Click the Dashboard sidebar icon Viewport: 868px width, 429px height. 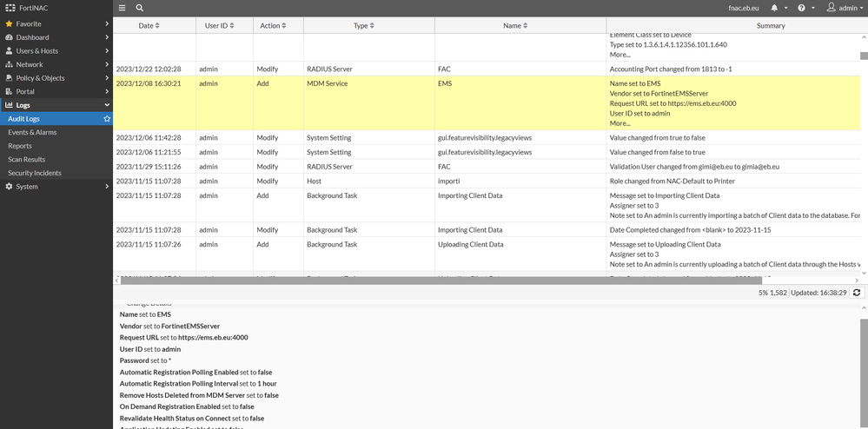point(10,37)
